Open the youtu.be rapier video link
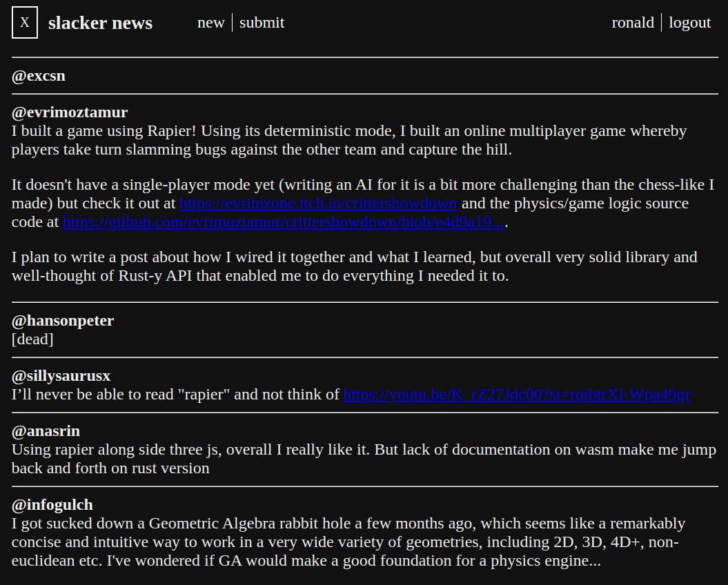The height and width of the screenshot is (585, 728). click(517, 394)
